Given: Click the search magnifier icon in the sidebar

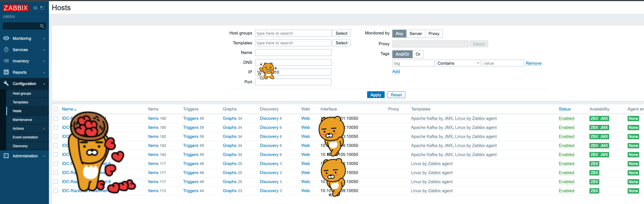Looking at the screenshot, I should pyautogui.click(x=42, y=26).
